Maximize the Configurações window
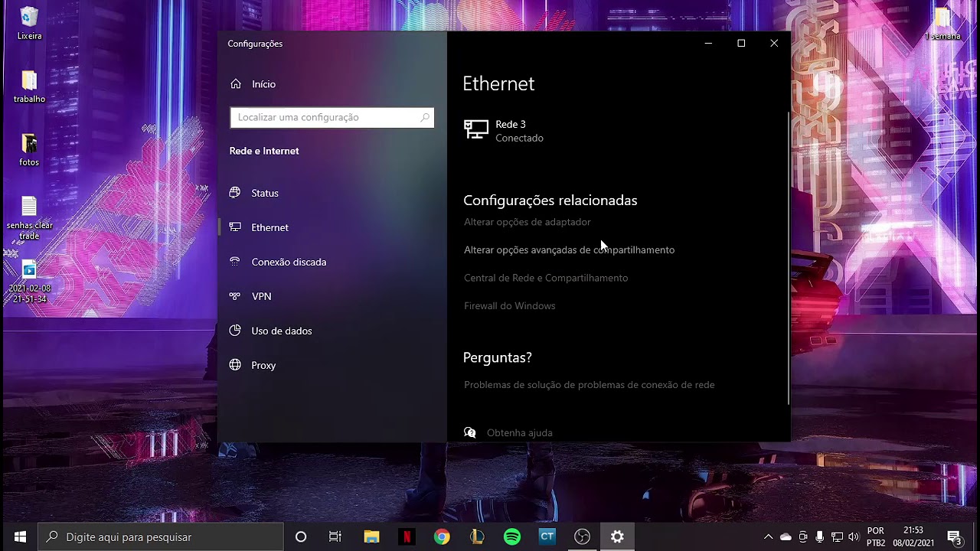This screenshot has width=980, height=551. 741,44
